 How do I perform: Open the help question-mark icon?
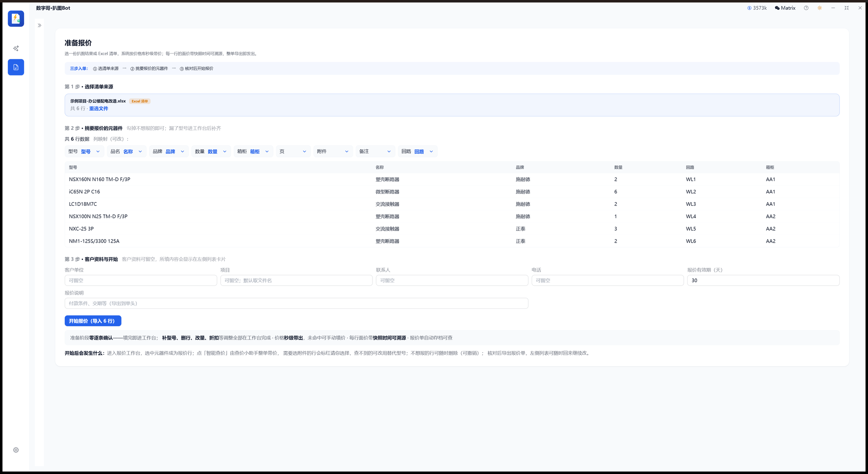pos(806,8)
